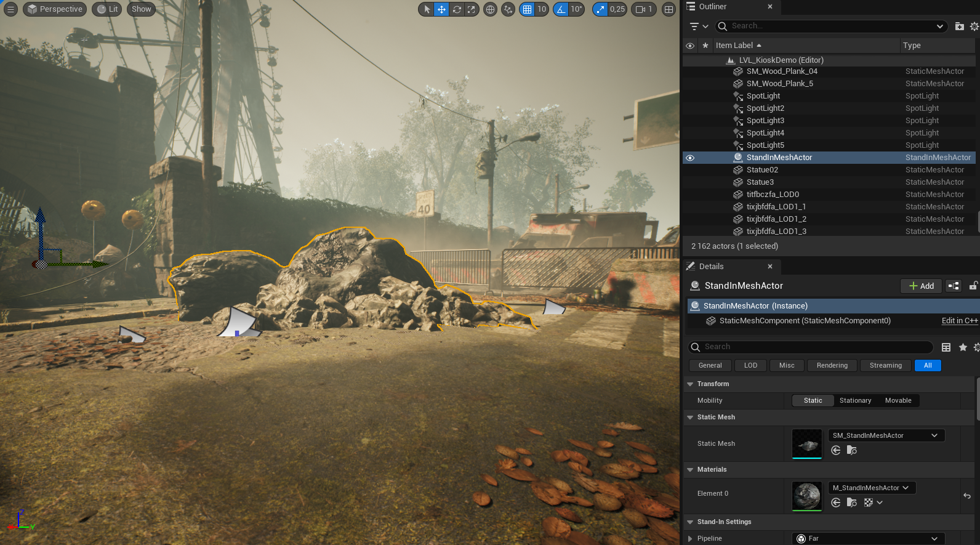
Task: Toggle world/local coordinate space globe icon
Action: click(490, 9)
